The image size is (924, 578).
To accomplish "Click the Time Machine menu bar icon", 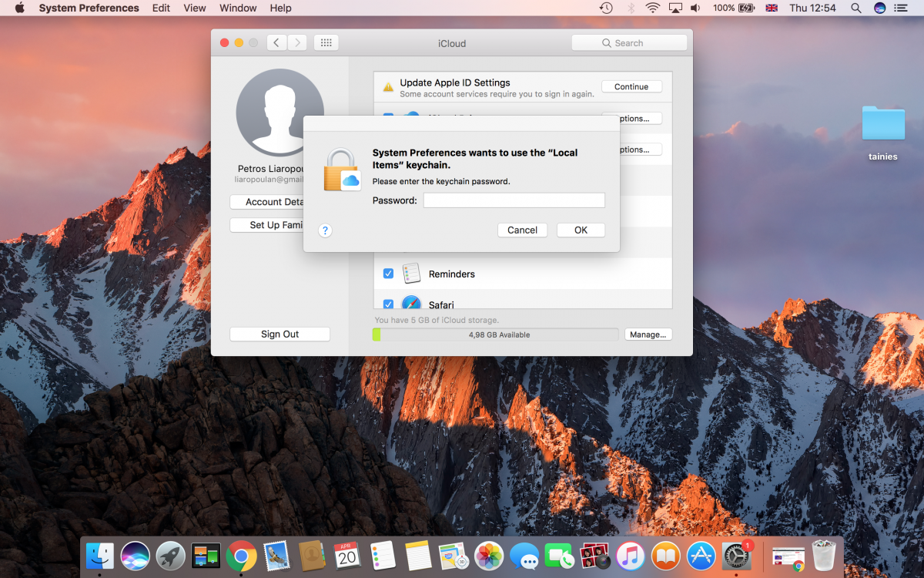I will tap(606, 8).
